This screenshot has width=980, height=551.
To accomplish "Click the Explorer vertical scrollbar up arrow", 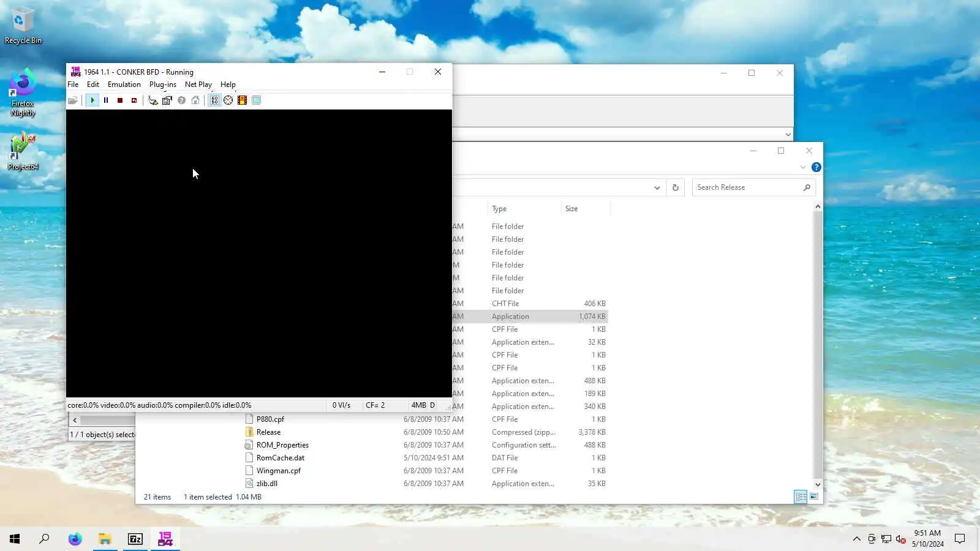I will point(818,207).
